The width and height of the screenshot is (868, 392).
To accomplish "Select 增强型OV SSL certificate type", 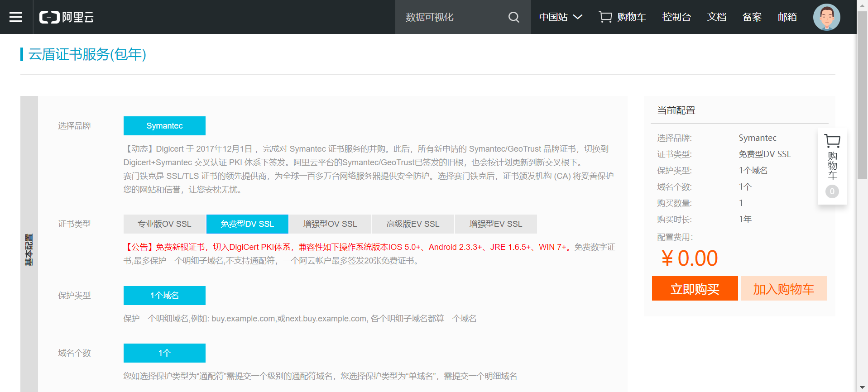I will (x=330, y=224).
